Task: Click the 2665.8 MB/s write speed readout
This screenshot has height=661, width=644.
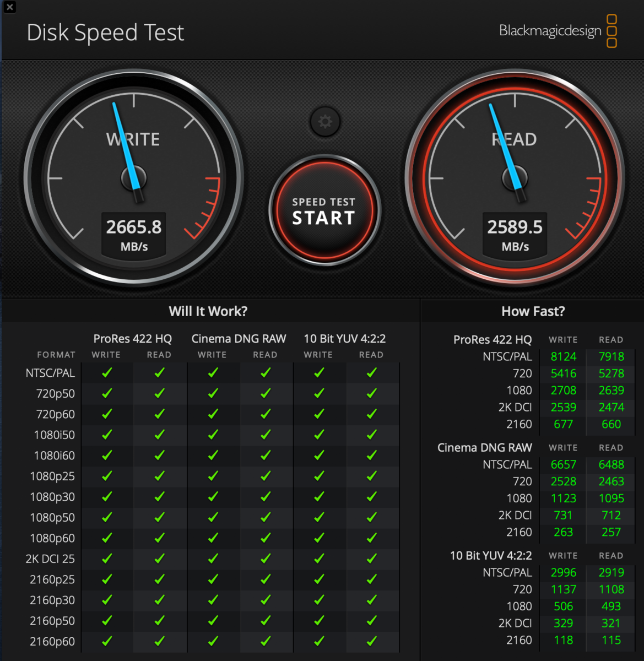Action: [x=134, y=234]
